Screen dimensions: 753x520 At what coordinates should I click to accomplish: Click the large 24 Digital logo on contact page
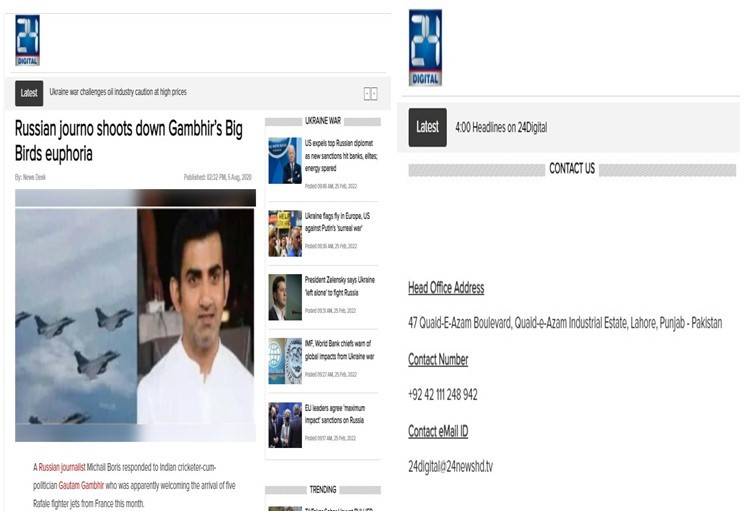[x=425, y=48]
